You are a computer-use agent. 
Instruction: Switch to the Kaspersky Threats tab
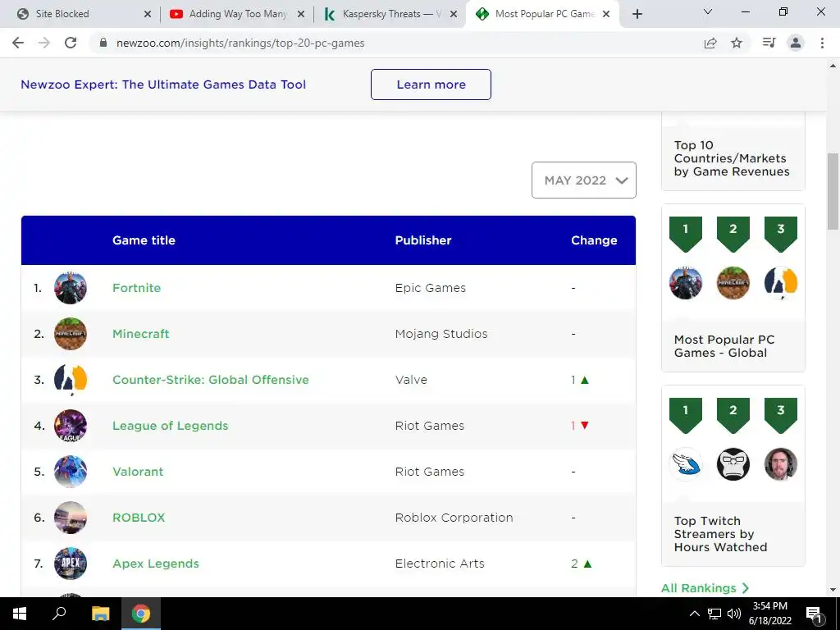tap(391, 14)
